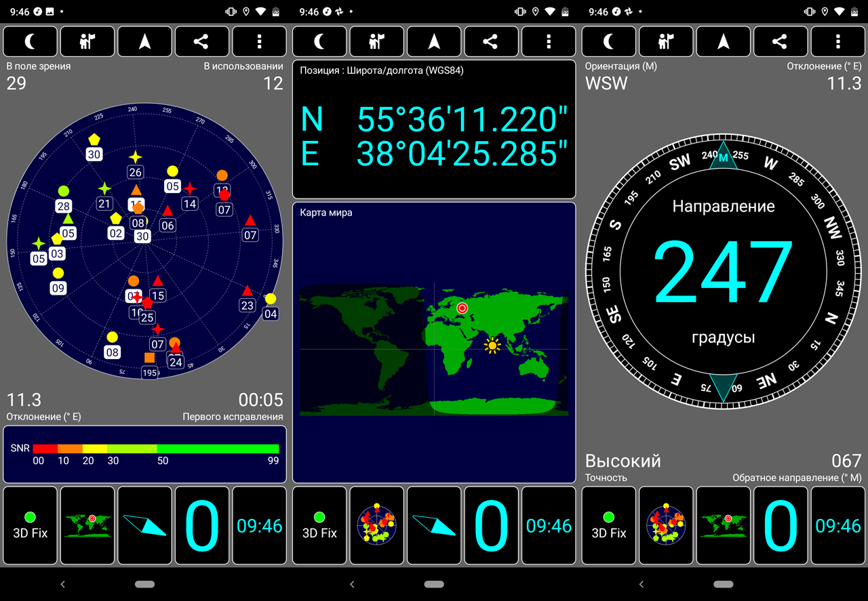The height and width of the screenshot is (601, 868).
Task: Share position from the coordinates screen
Action: pos(491,41)
